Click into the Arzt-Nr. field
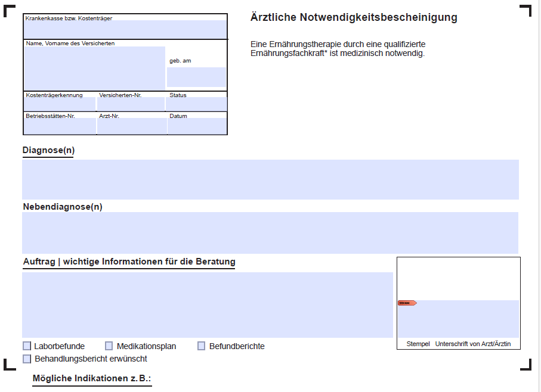 [132, 126]
